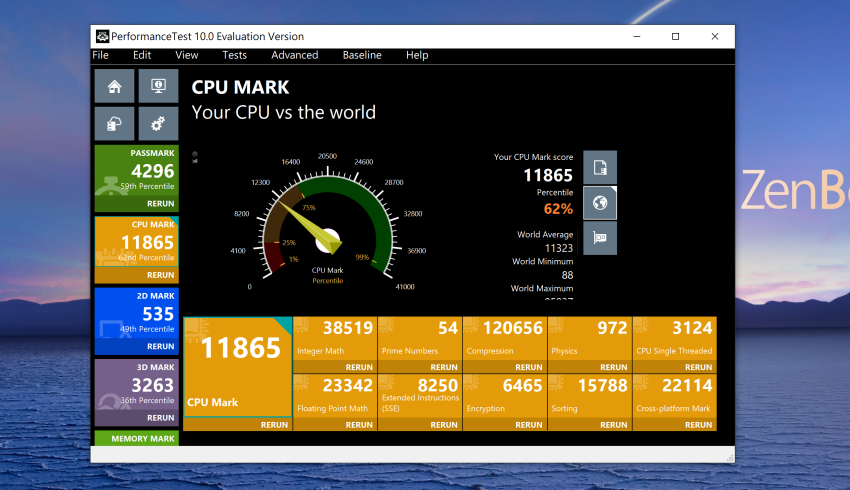Click small gauge options icon above the dial
The width and height of the screenshot is (850, 490).
pyautogui.click(x=195, y=157)
